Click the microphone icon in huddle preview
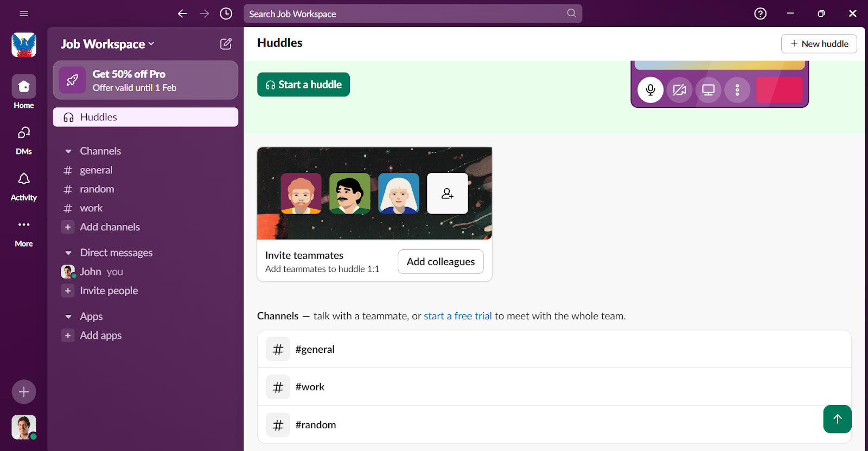This screenshot has height=451, width=868. 650,90
